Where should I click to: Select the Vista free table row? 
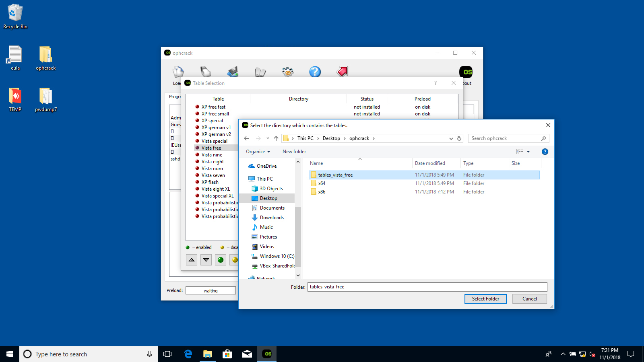click(x=211, y=148)
